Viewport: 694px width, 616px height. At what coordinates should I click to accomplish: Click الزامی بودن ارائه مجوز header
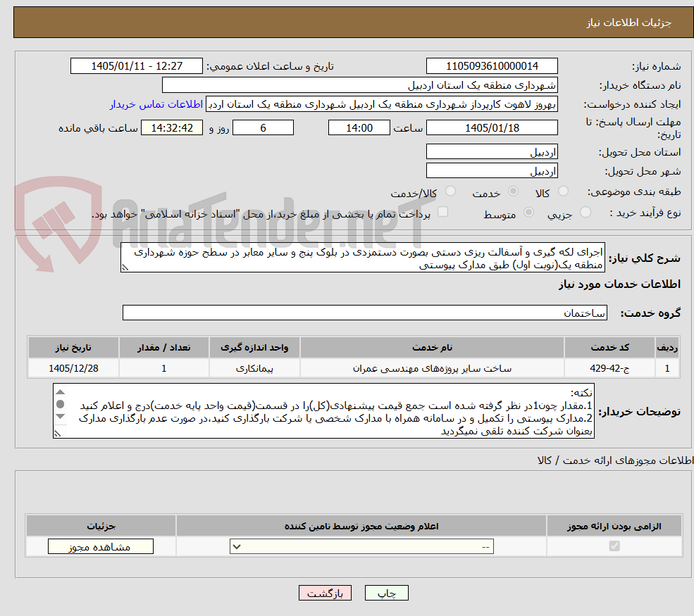click(614, 526)
